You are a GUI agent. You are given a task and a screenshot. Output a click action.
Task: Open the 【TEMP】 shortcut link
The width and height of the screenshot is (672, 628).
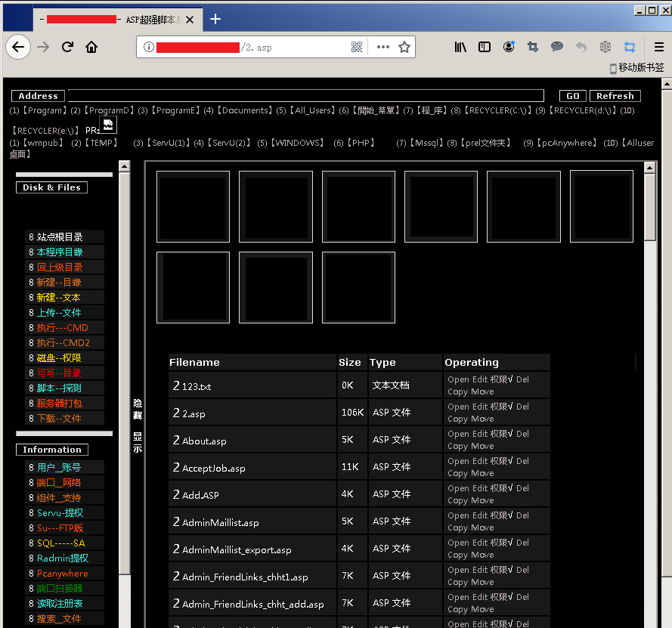pos(101,143)
